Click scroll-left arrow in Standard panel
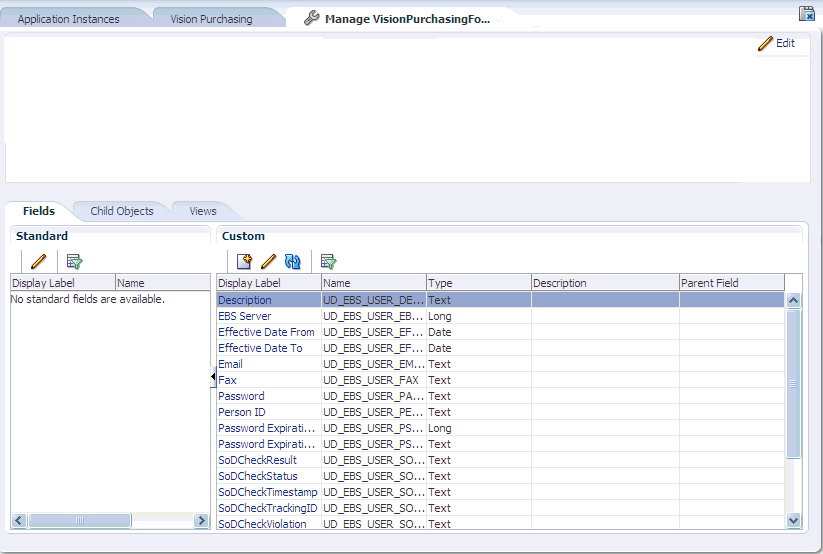The image size is (823, 554). click(x=19, y=520)
